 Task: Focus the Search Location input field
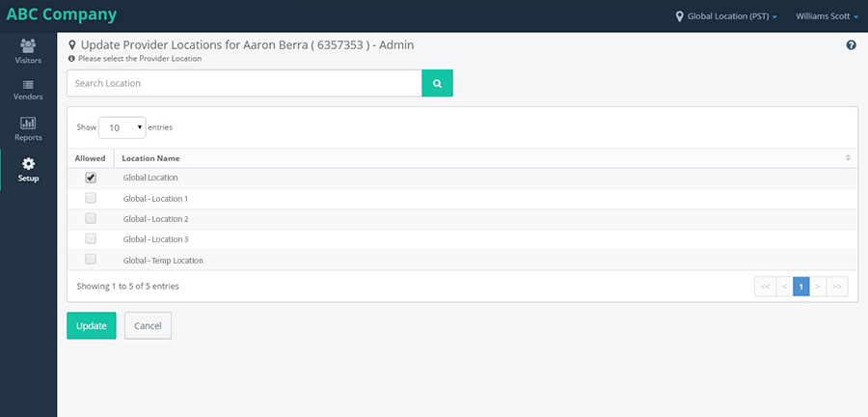244,83
